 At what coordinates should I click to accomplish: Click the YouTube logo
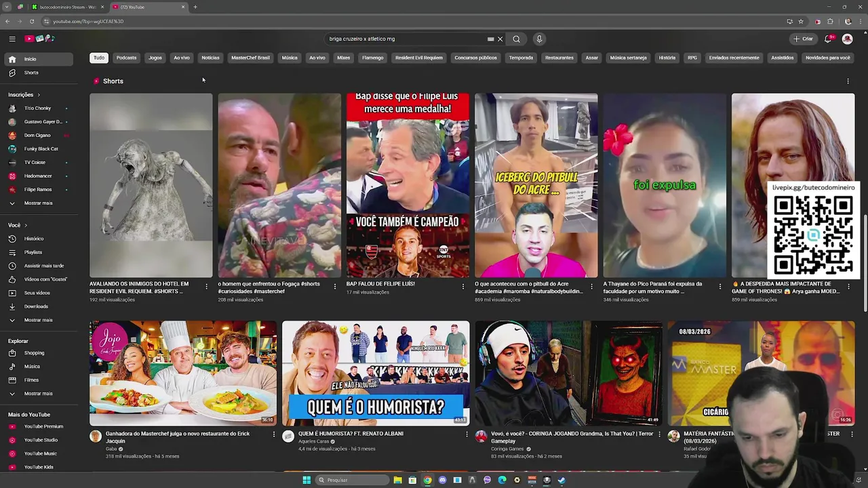coord(39,39)
